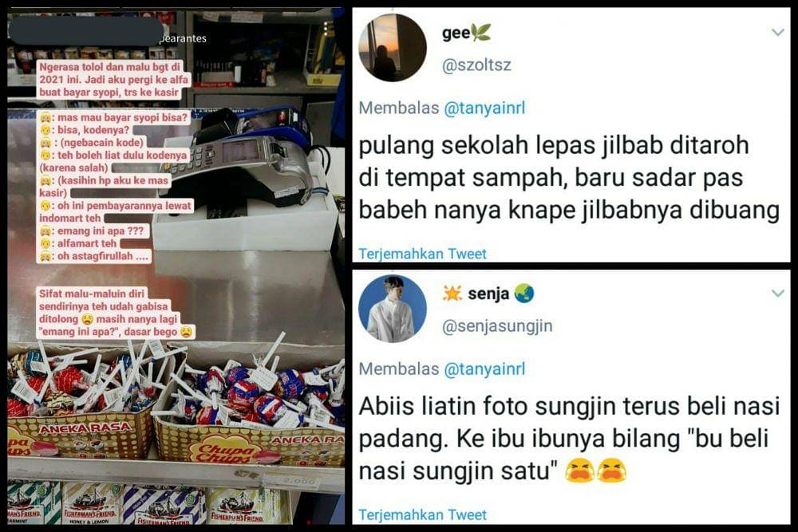Open the @senjasungjin handle
The height and width of the screenshot is (532, 798).
click(497, 326)
